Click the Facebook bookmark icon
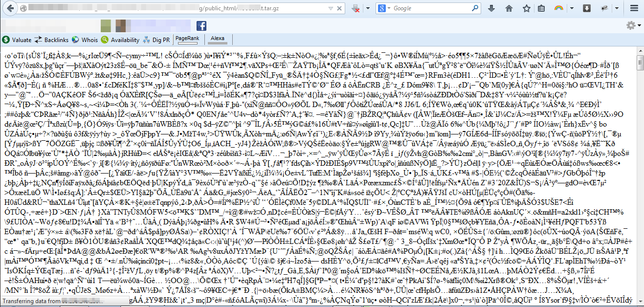The width and height of the screenshot is (644, 307). coord(201,26)
